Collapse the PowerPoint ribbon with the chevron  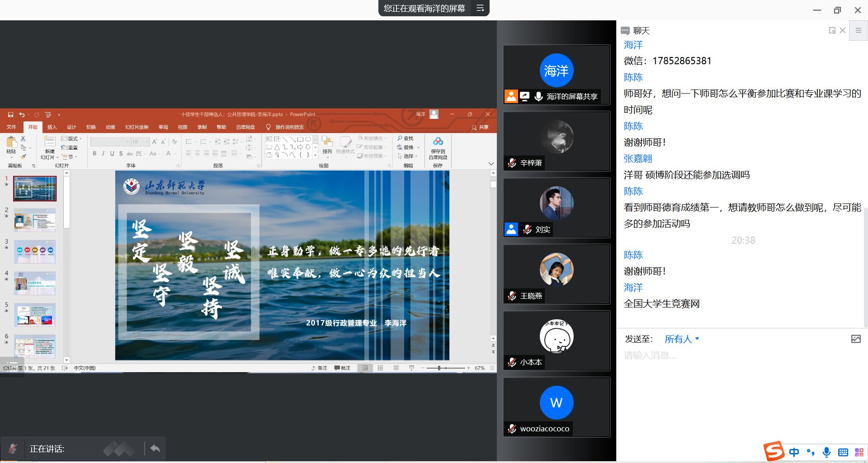[491, 164]
